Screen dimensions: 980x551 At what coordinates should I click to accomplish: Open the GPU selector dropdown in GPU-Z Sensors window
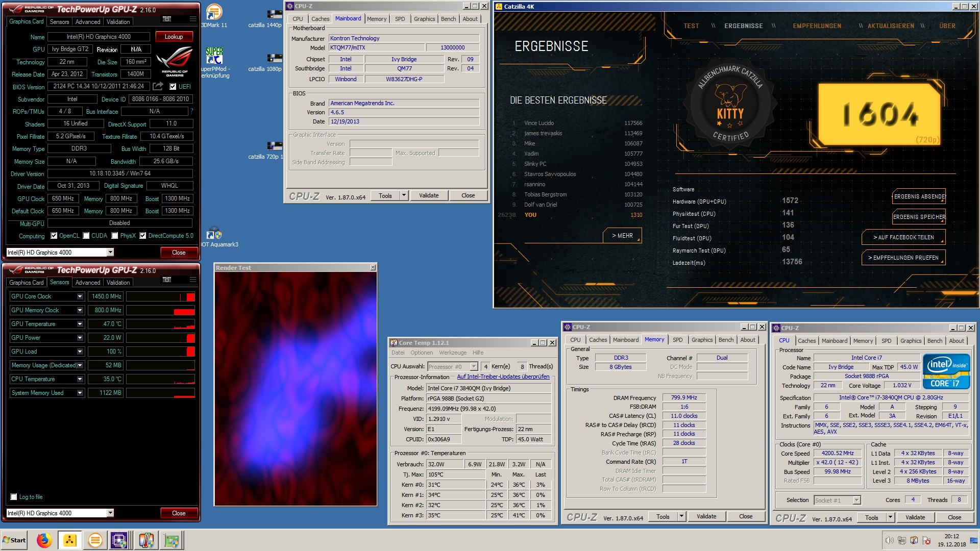pos(110,513)
